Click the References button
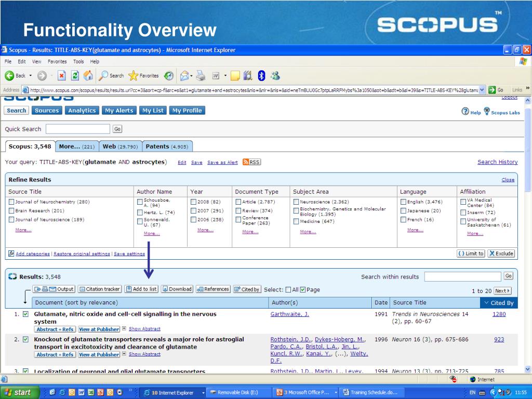Screen dimensions: 532x399 [x=213, y=289]
